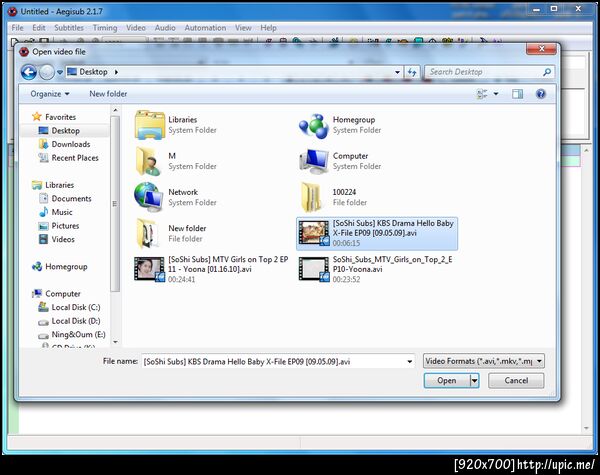Open address bar previous locations dropdown

coord(397,72)
